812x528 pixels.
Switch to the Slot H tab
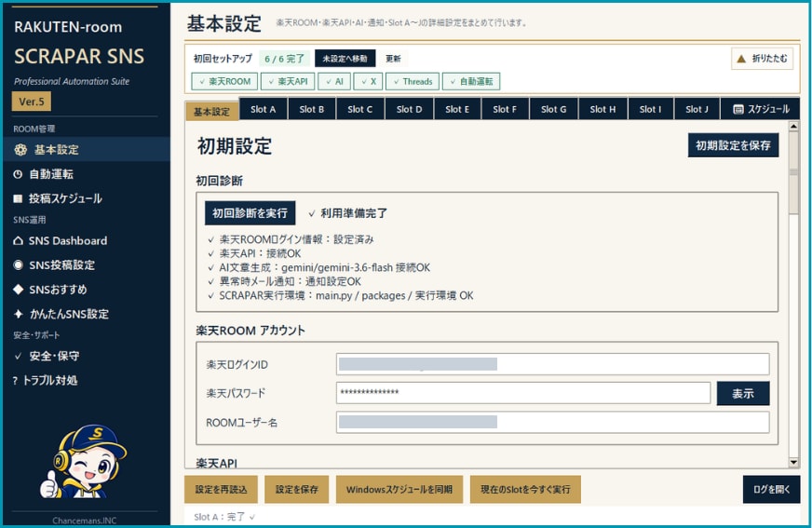tap(602, 109)
